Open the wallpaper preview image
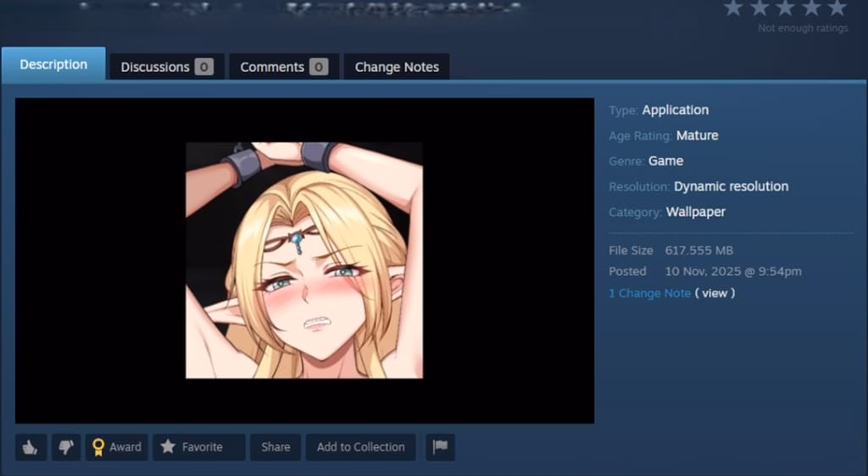This screenshot has height=476, width=868. coord(304,260)
